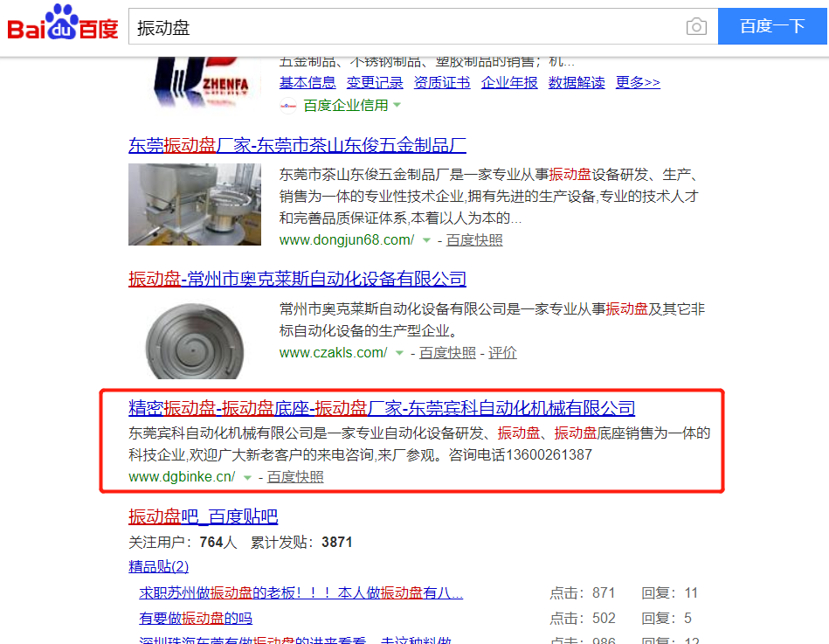Viewport: 829px width, 644px height.
Task: Open camera image search icon
Action: tap(696, 26)
